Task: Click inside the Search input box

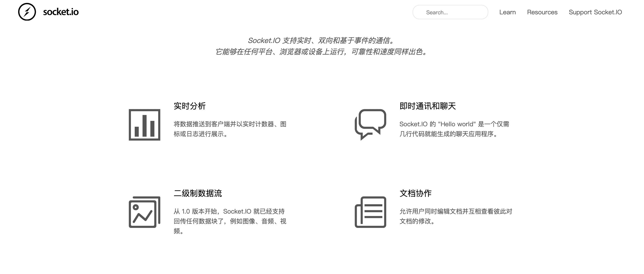Action: tap(450, 12)
